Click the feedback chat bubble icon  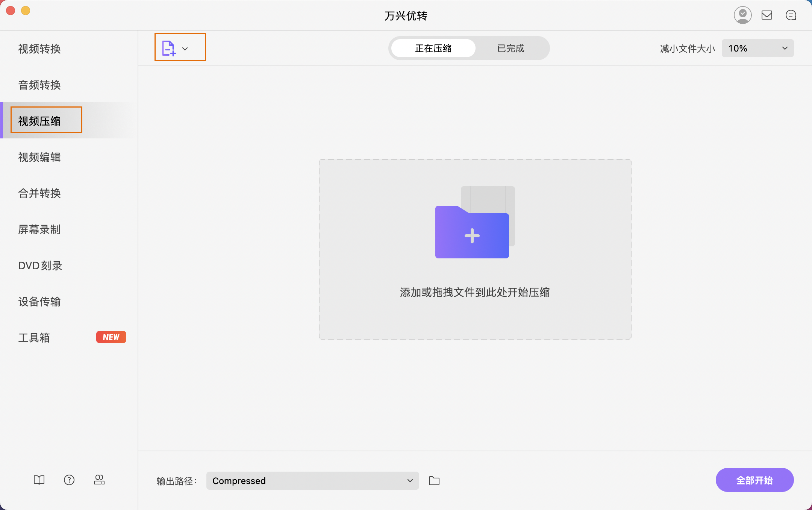791,15
